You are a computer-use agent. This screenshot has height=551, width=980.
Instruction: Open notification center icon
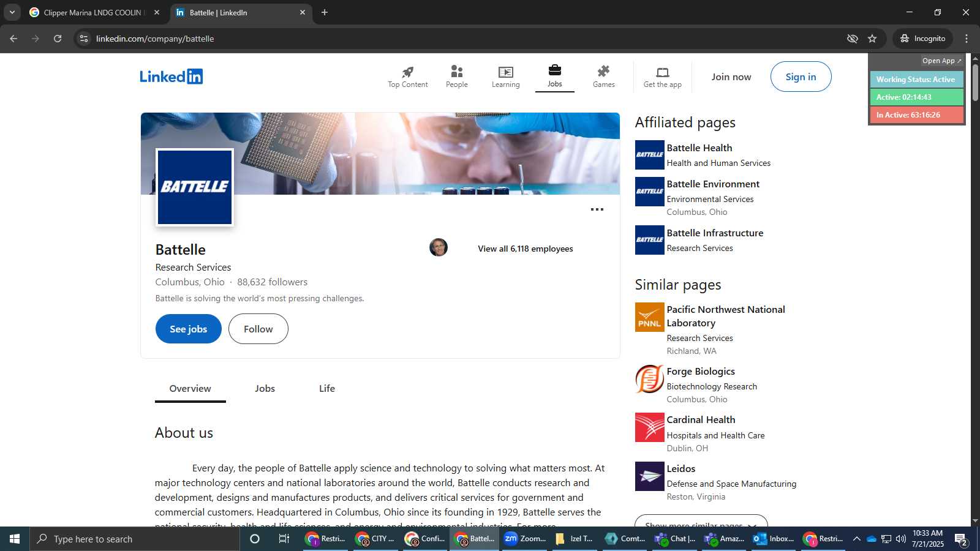point(961,539)
